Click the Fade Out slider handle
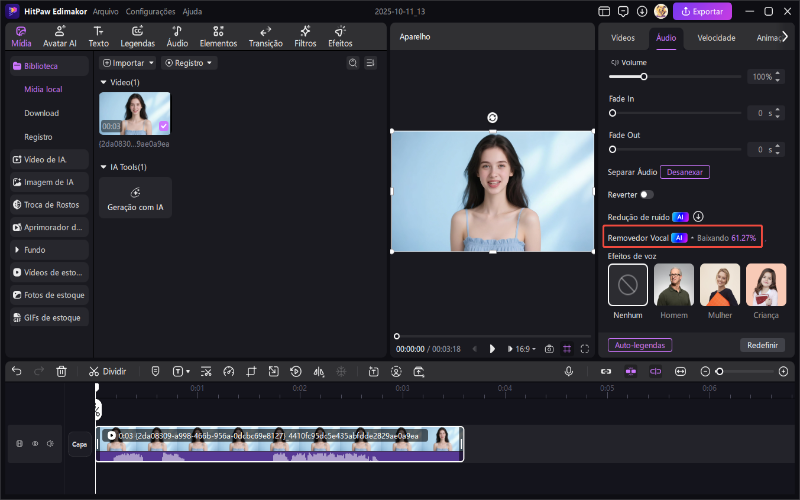The image size is (800, 500). point(612,149)
